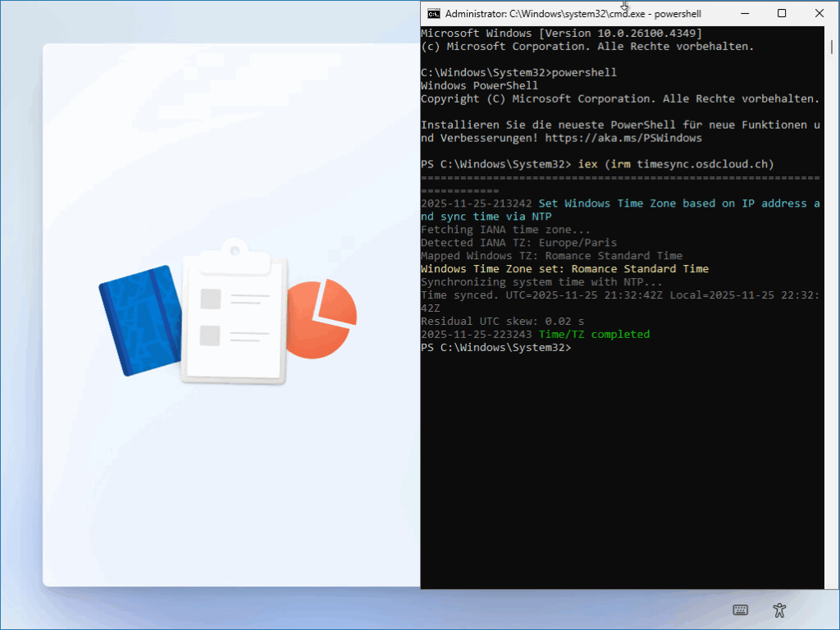Open the Accessibility figure icon

(x=779, y=609)
